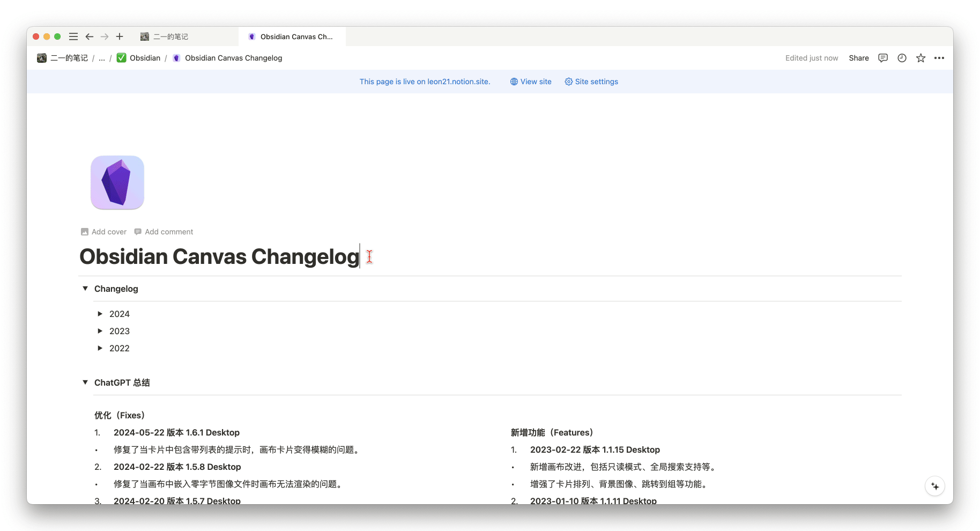Collapse the Changelog toggle

(85, 289)
